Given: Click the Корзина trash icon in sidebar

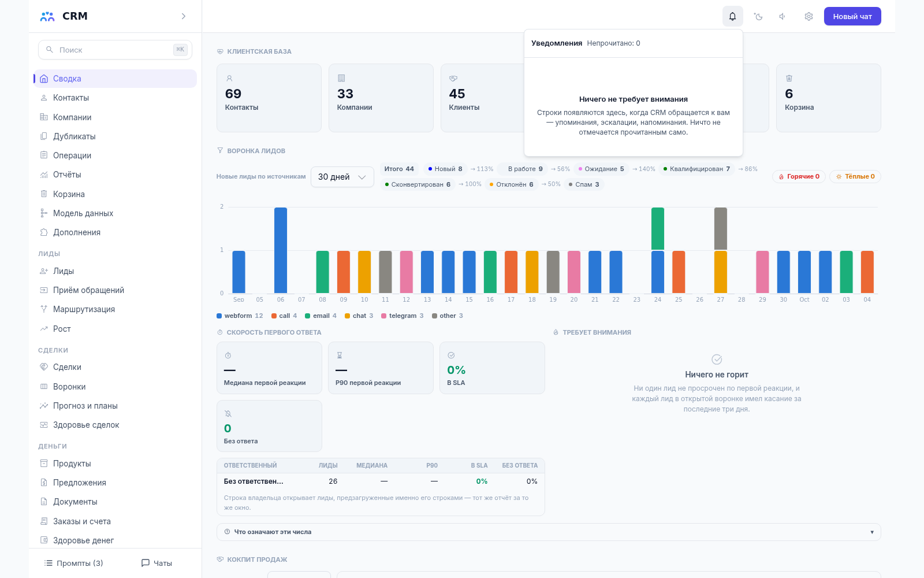Looking at the screenshot, I should pos(44,194).
